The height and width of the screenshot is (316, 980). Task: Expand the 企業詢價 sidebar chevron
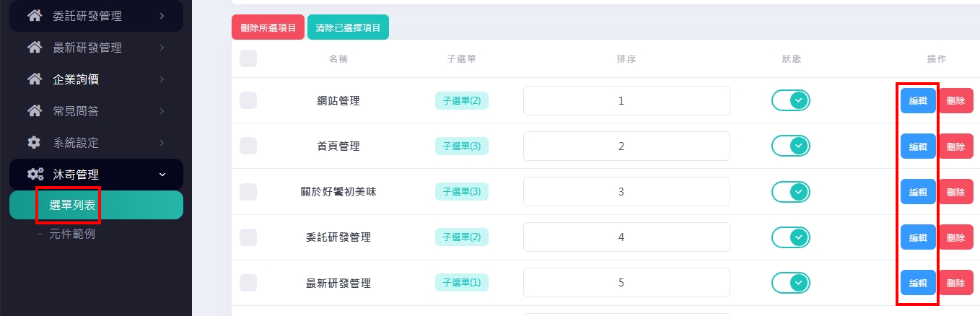coord(162,79)
